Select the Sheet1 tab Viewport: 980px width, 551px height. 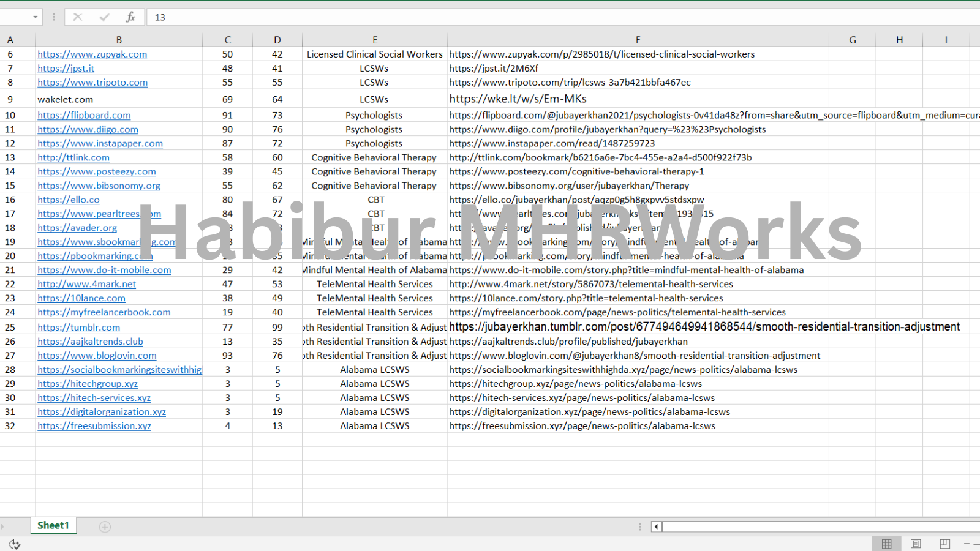(53, 525)
